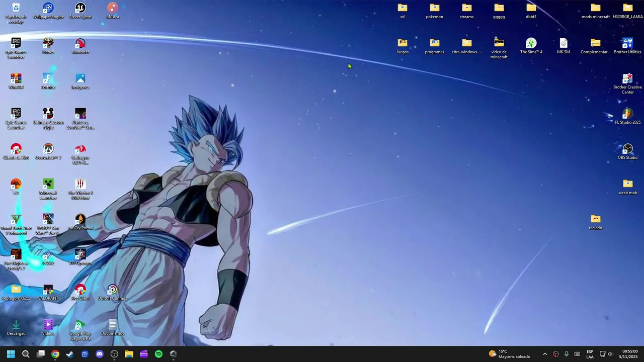The image size is (644, 362).
Task: Select the streams folder
Action: click(467, 11)
